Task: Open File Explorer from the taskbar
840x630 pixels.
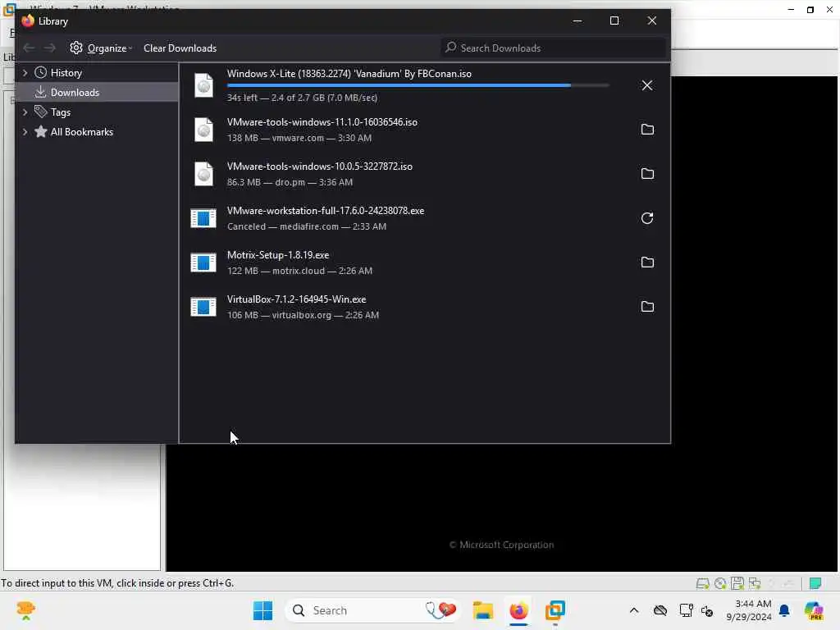Action: (x=483, y=610)
